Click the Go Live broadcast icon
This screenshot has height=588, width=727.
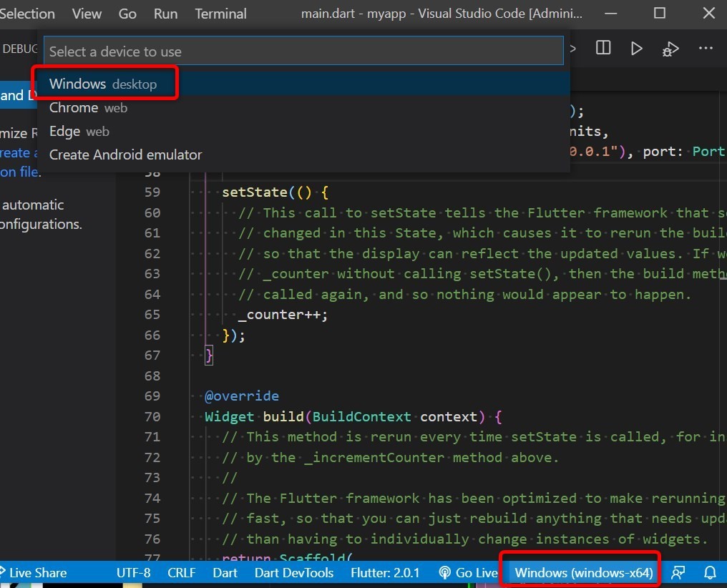pyautogui.click(x=444, y=573)
